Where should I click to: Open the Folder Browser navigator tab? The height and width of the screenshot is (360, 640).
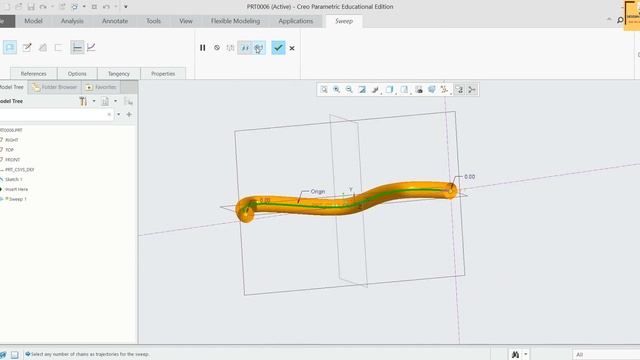coord(55,87)
